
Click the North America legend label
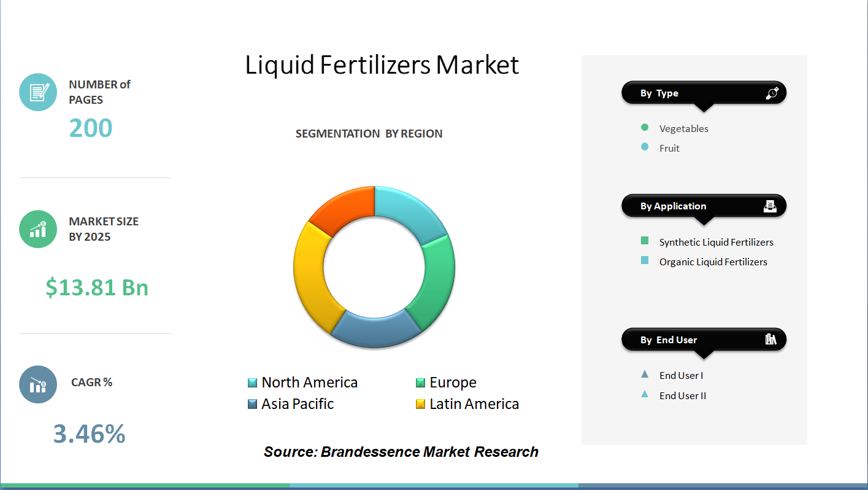(310, 383)
